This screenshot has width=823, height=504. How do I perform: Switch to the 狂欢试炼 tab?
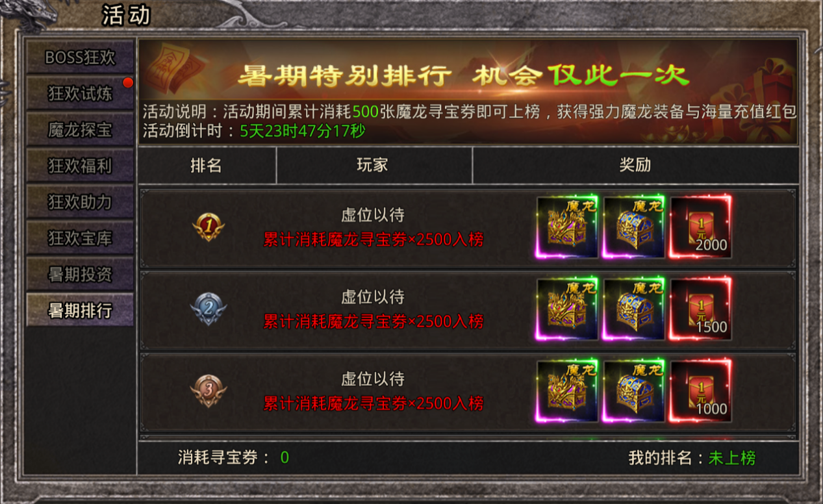(80, 94)
